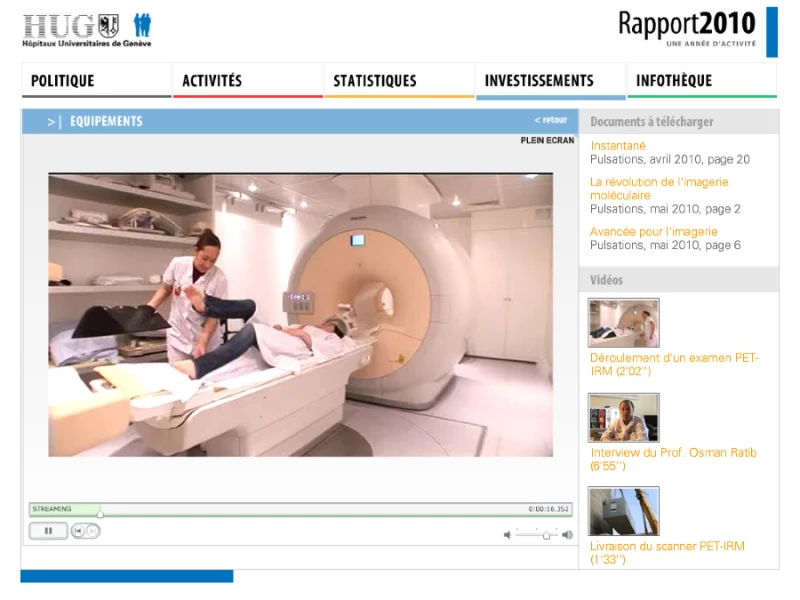Open Interview du Prof. Osman Ratib link
The image size is (800, 600).
673,459
